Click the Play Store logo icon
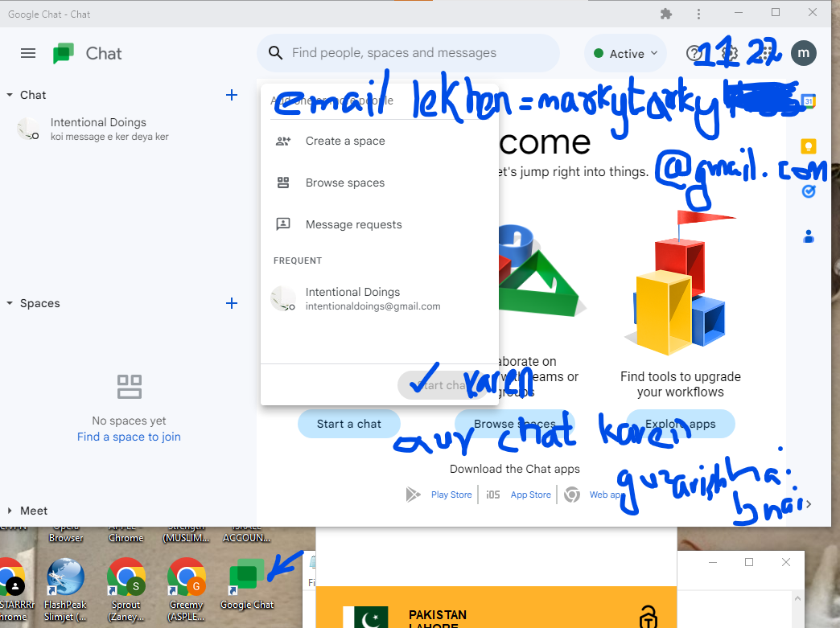 (x=413, y=495)
